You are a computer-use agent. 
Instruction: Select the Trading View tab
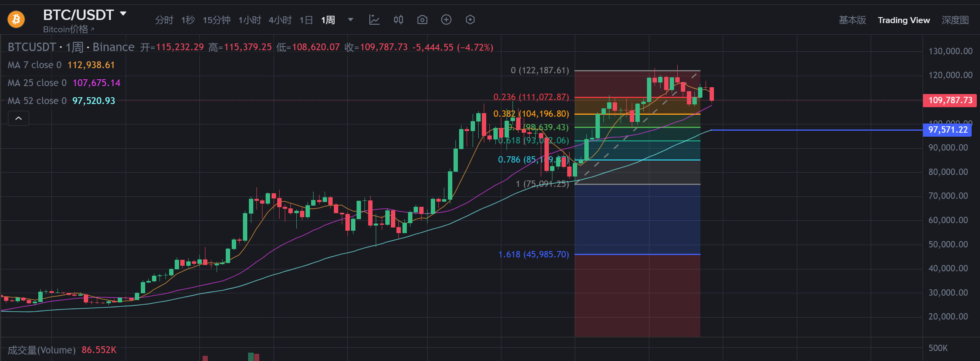[x=903, y=20]
